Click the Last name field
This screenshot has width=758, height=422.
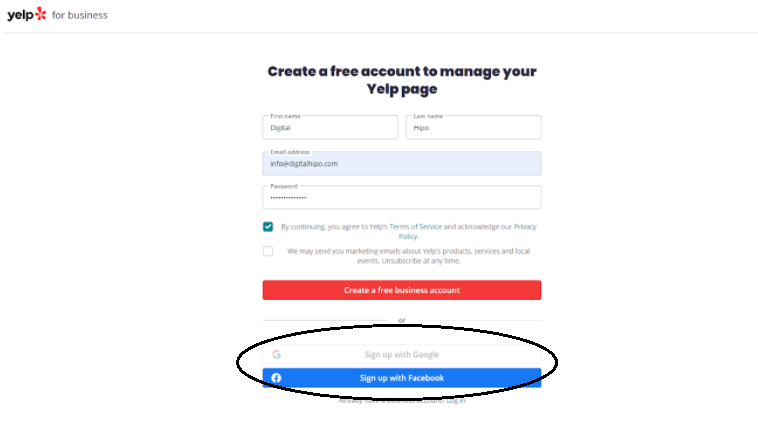click(473, 128)
